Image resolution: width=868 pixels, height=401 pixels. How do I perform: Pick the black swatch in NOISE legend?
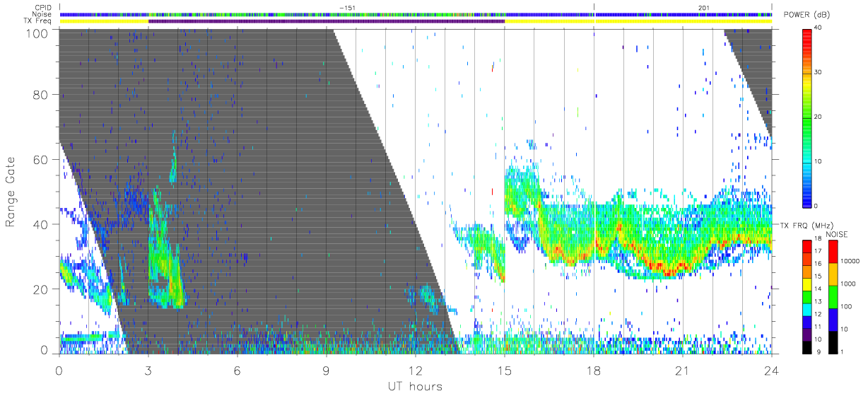833,342
